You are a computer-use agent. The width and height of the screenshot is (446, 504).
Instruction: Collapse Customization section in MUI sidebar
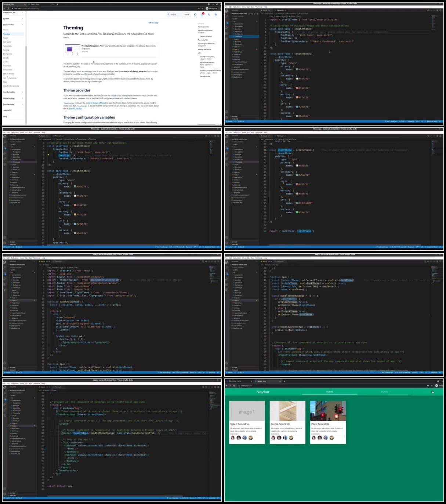[x=13, y=25]
